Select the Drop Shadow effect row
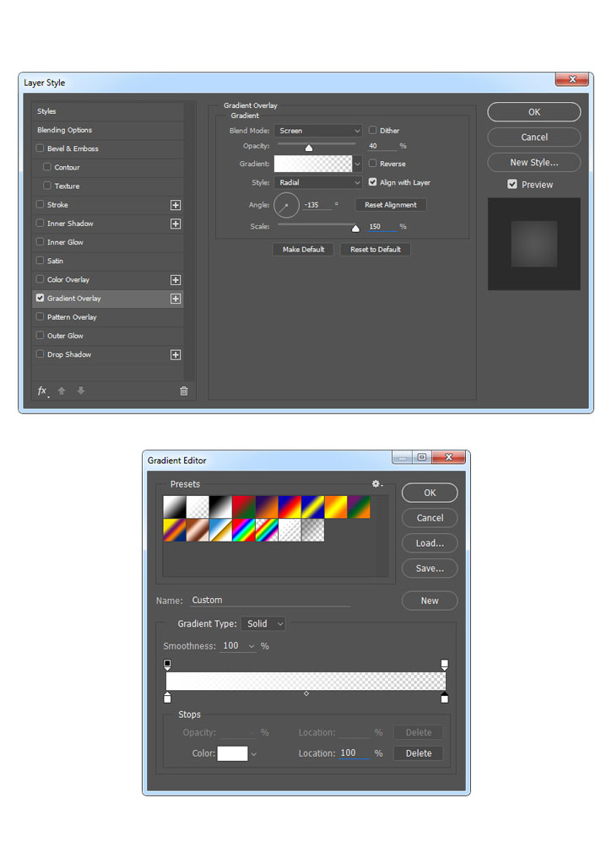Screen dimensions: 612x868 pyautogui.click(x=108, y=355)
